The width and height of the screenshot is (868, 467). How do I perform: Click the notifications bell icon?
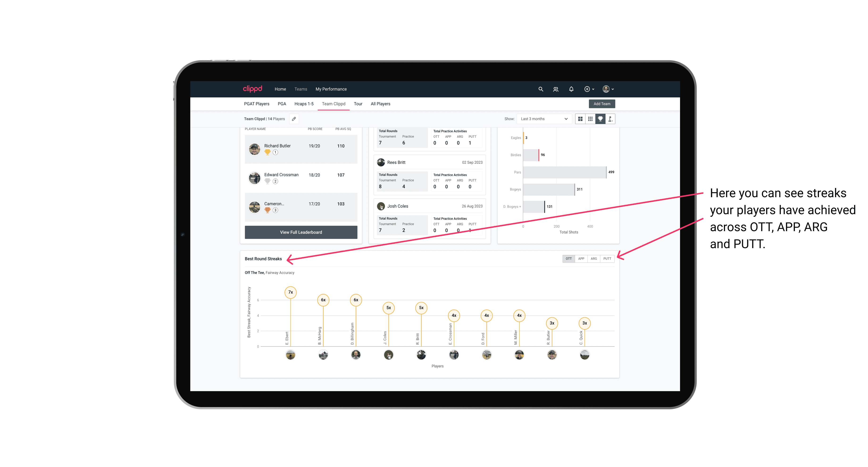pyautogui.click(x=571, y=89)
